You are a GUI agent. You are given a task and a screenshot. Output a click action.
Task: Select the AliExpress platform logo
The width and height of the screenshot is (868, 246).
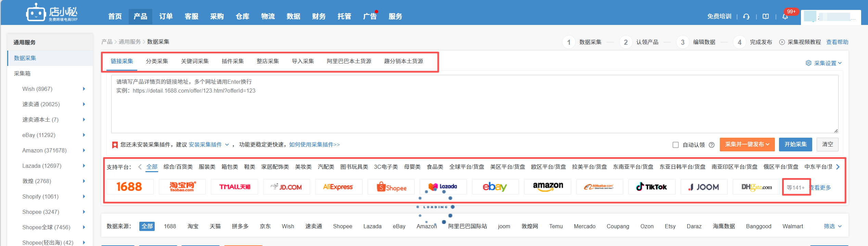pyautogui.click(x=339, y=187)
